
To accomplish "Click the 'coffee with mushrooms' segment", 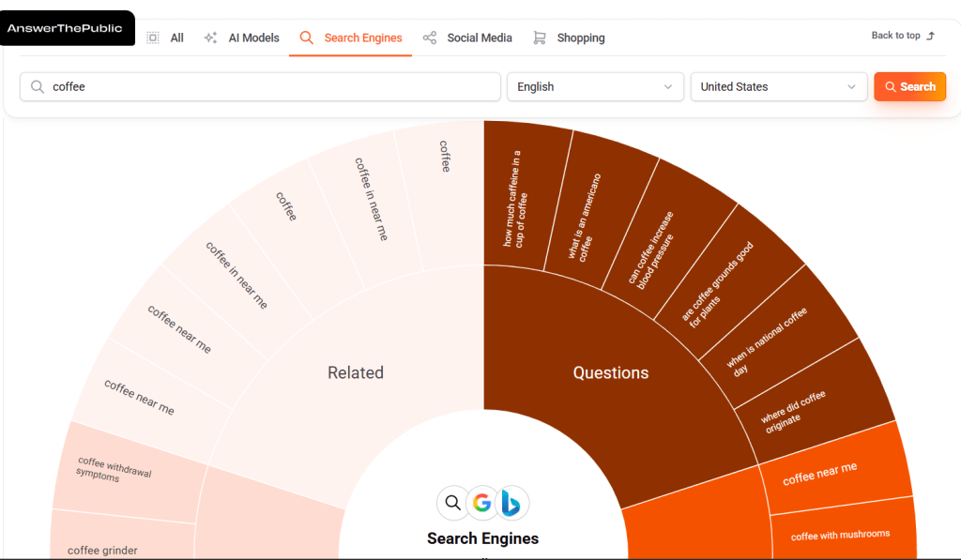I will [x=840, y=536].
